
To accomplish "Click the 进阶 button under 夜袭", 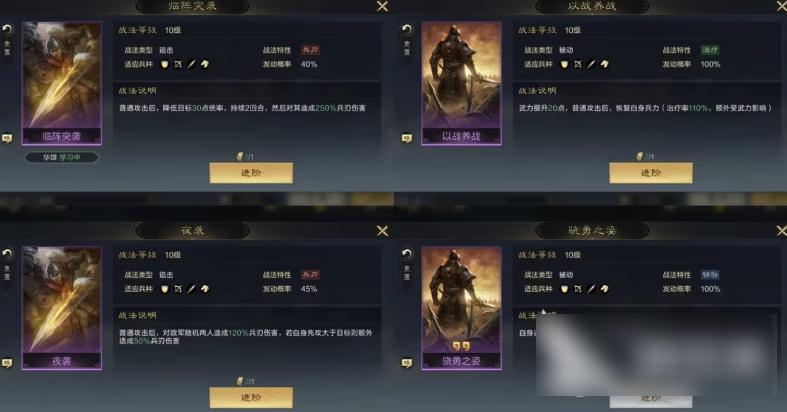I will (251, 397).
